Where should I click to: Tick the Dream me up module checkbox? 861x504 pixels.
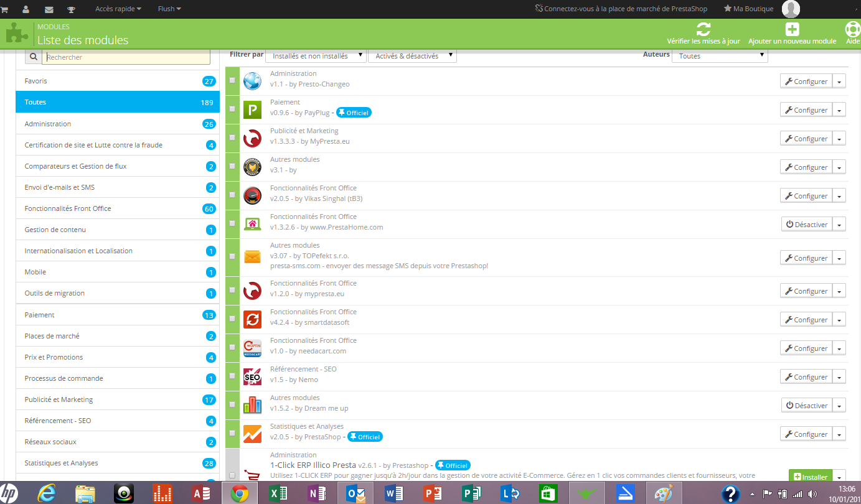point(232,404)
